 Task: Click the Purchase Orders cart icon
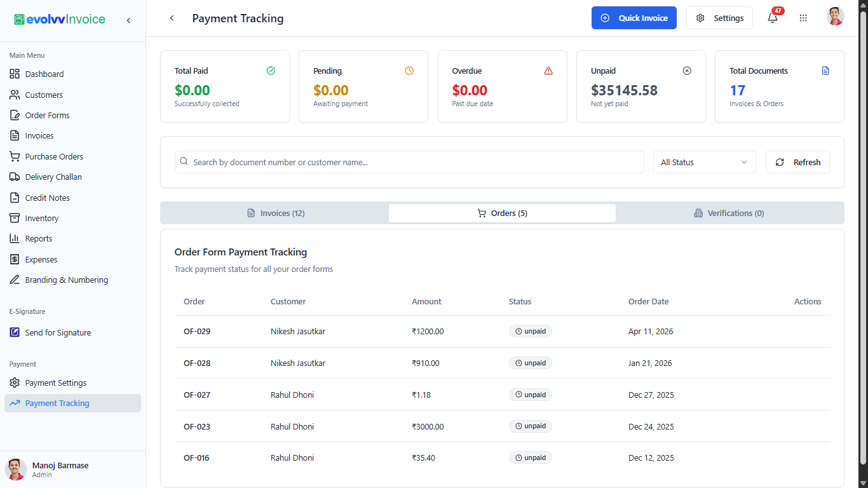pos(15,156)
